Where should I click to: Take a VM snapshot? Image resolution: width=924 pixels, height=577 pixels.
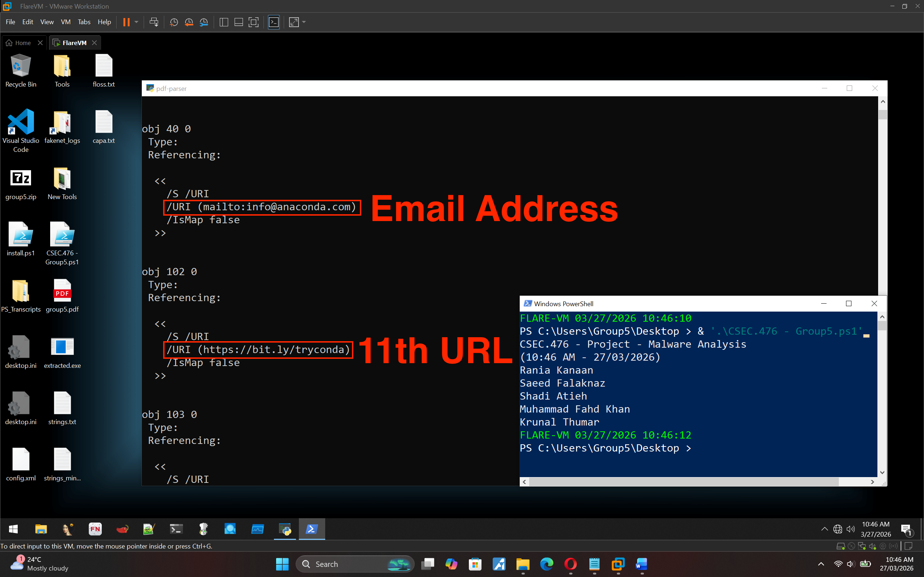(x=174, y=22)
